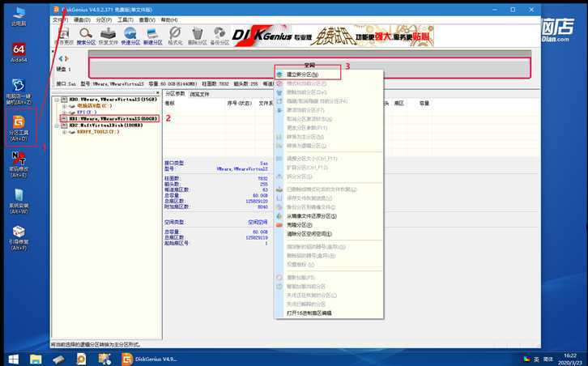This screenshot has width=588, height=366.
Task: Switch to the 浏览文件 tab
Action: coord(199,94)
